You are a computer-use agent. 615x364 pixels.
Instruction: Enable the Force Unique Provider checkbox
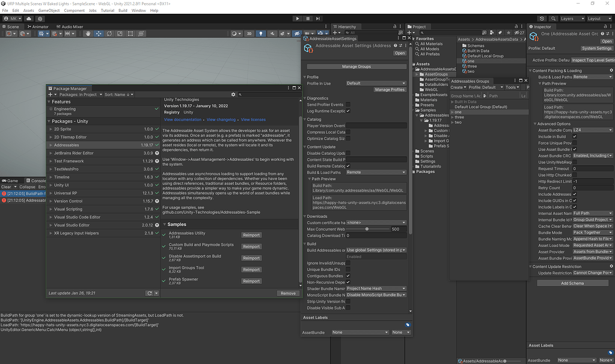coord(575,143)
